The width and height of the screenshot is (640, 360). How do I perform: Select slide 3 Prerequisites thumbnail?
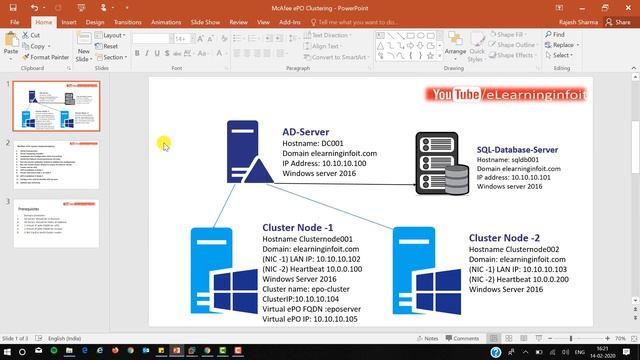pos(56,223)
